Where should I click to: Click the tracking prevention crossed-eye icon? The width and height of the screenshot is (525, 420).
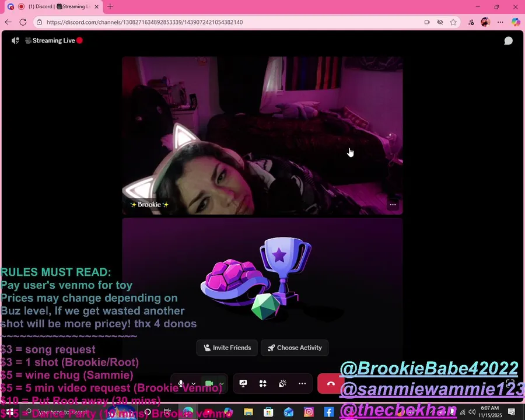[440, 22]
